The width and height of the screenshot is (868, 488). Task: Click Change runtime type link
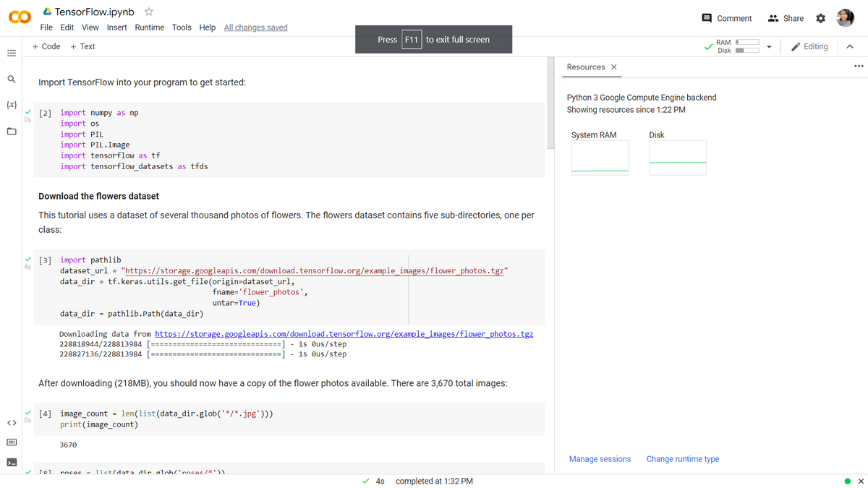pos(683,459)
